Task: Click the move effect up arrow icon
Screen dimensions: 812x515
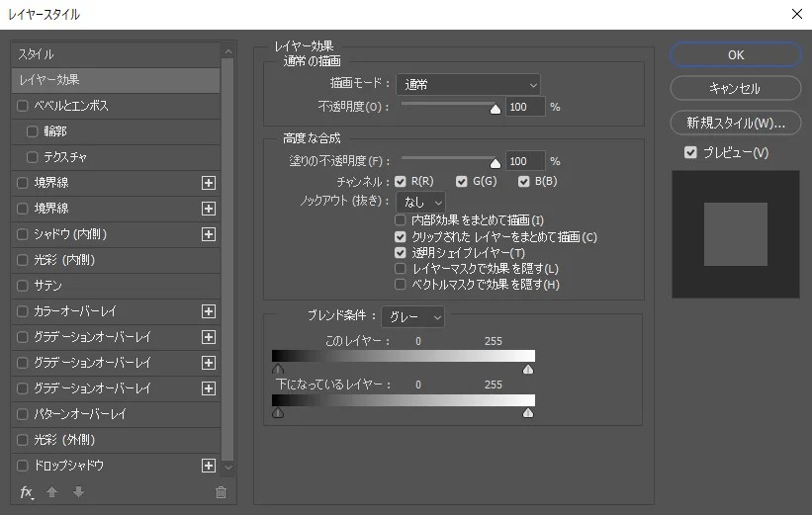Action: tap(51, 491)
